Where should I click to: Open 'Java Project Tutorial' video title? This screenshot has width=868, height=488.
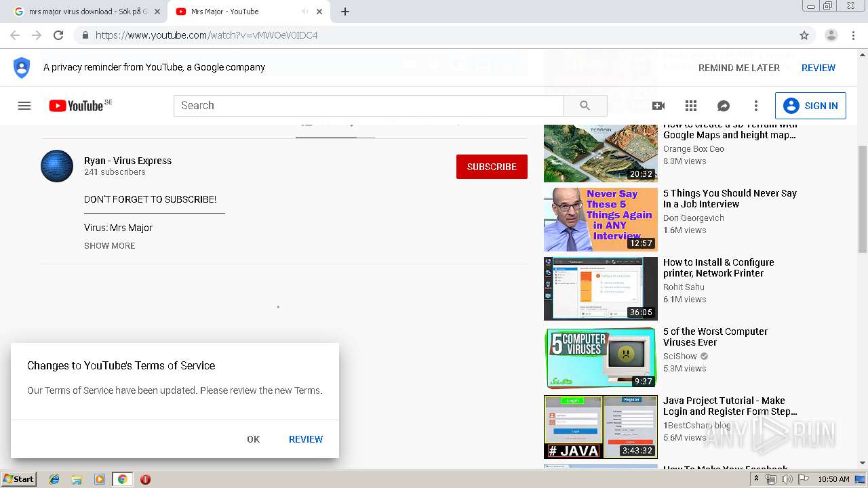tap(730, 406)
